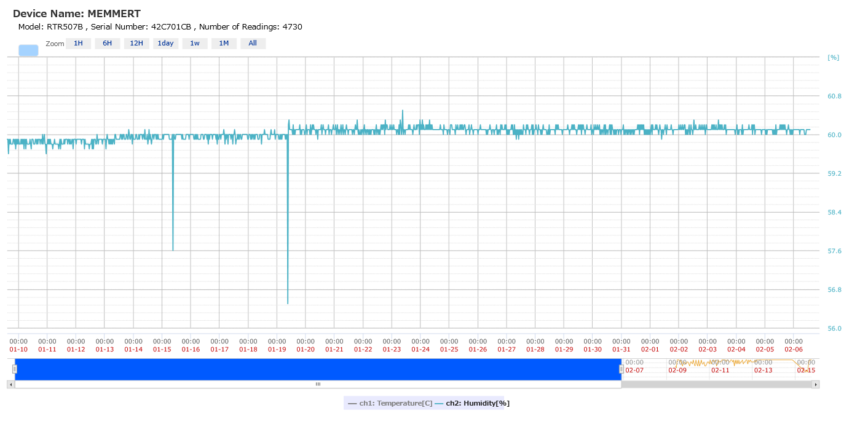868x424 pixels.
Task: Choose the 12H zoom button
Action: click(136, 44)
